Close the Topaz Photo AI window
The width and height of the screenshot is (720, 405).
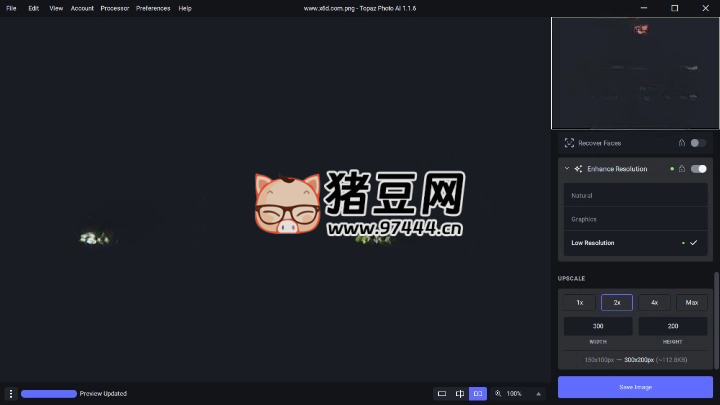tap(705, 8)
